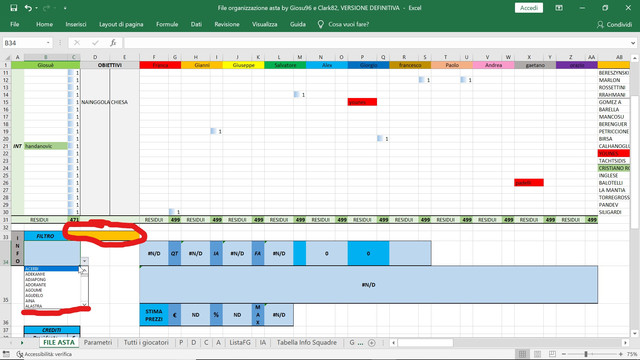Switch to the ListaFG sheet tab
Screen dimensions: 640x360
tap(240, 342)
